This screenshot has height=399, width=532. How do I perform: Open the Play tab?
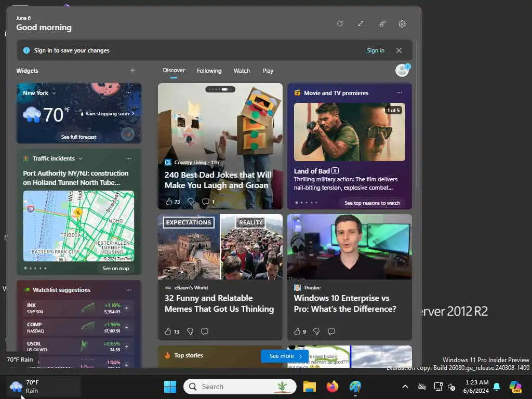(x=268, y=71)
